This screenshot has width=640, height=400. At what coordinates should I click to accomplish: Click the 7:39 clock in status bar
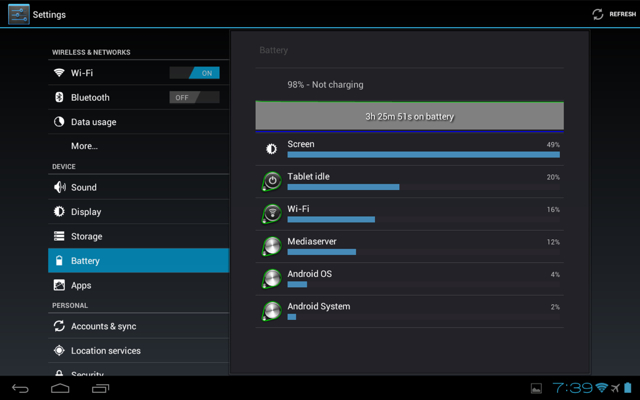pyautogui.click(x=572, y=388)
